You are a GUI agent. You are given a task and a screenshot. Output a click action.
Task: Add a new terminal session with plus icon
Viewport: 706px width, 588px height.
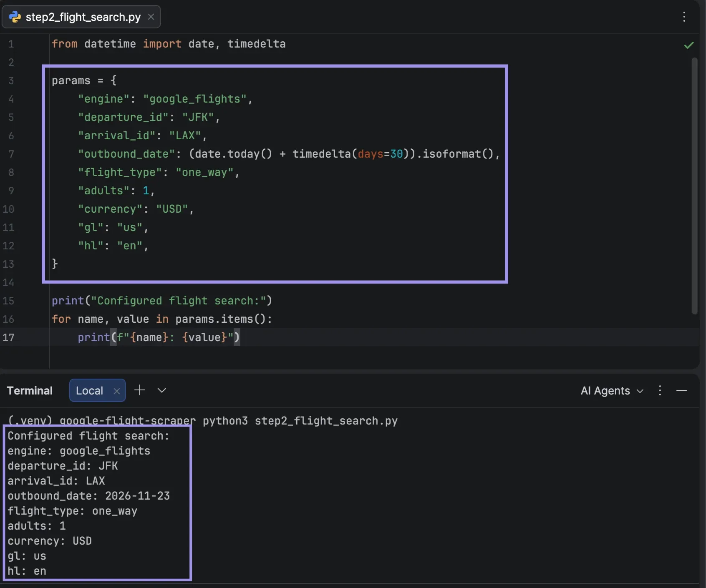click(x=140, y=390)
